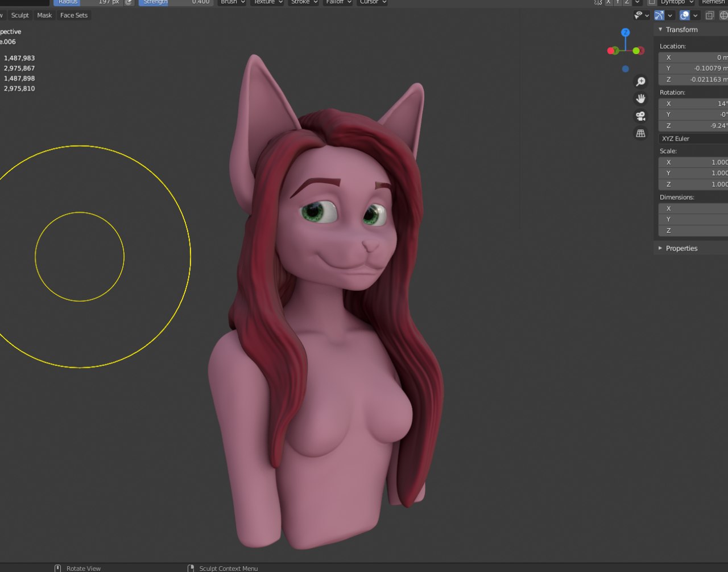Click the Rotation X field
728x572 pixels.
[693, 104]
